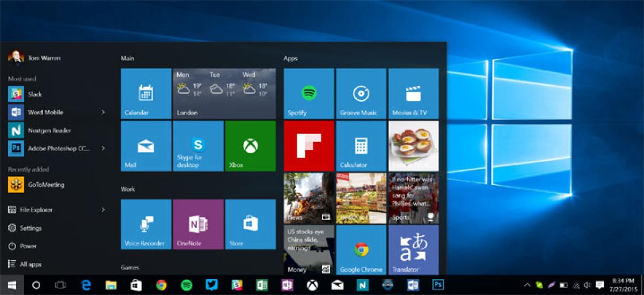Image resolution: width=644 pixels, height=295 pixels.
Task: Open the Calculator tile
Action: pyautogui.click(x=361, y=146)
